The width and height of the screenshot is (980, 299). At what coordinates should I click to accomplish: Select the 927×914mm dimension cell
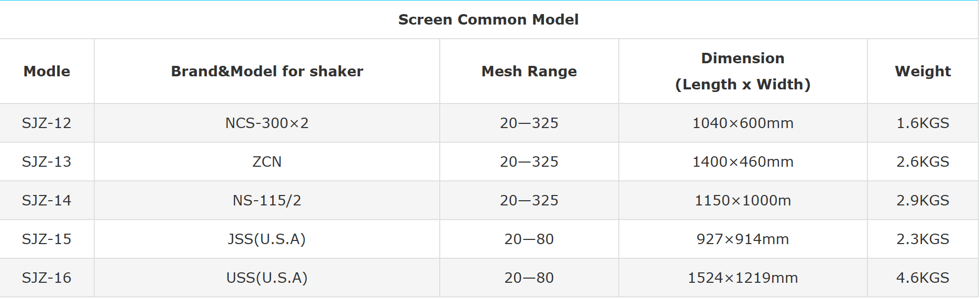tap(742, 239)
